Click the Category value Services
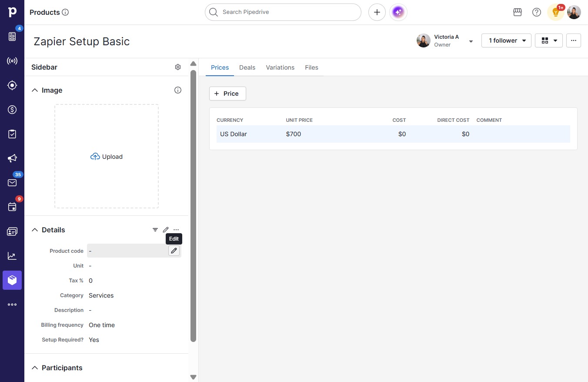The width and height of the screenshot is (588, 382). 101,295
